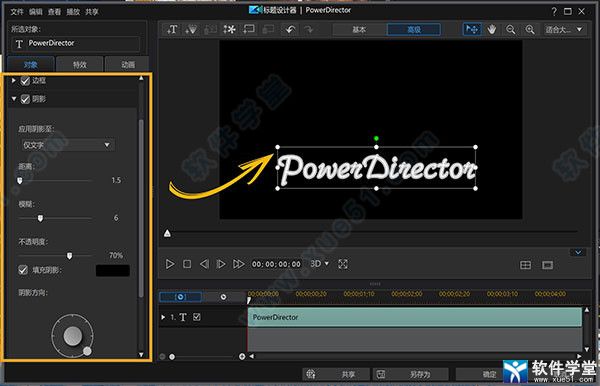Click the timeline zoom out minus icon
The height and width of the screenshot is (386, 600).
click(x=162, y=357)
